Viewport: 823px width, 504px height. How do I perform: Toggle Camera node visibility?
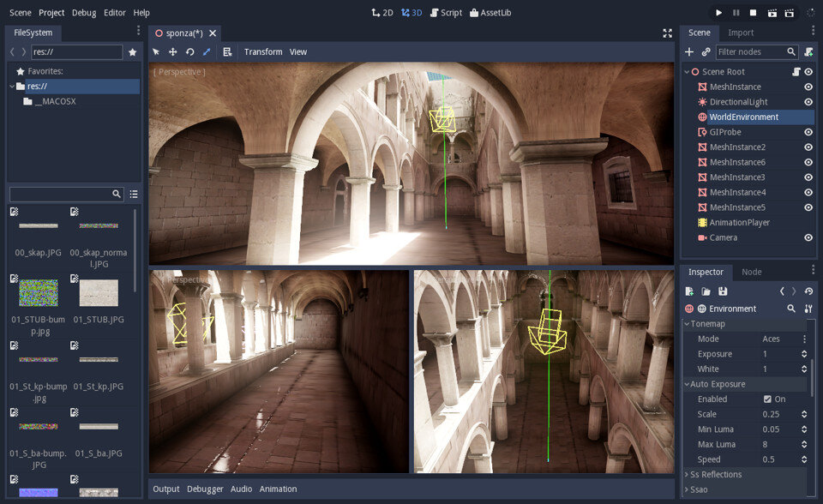pos(808,237)
